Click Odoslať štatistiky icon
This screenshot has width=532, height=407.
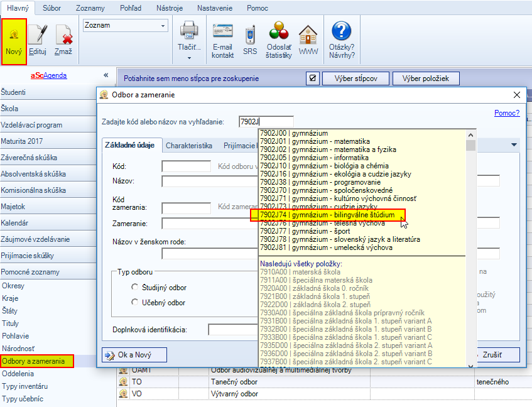[279, 40]
